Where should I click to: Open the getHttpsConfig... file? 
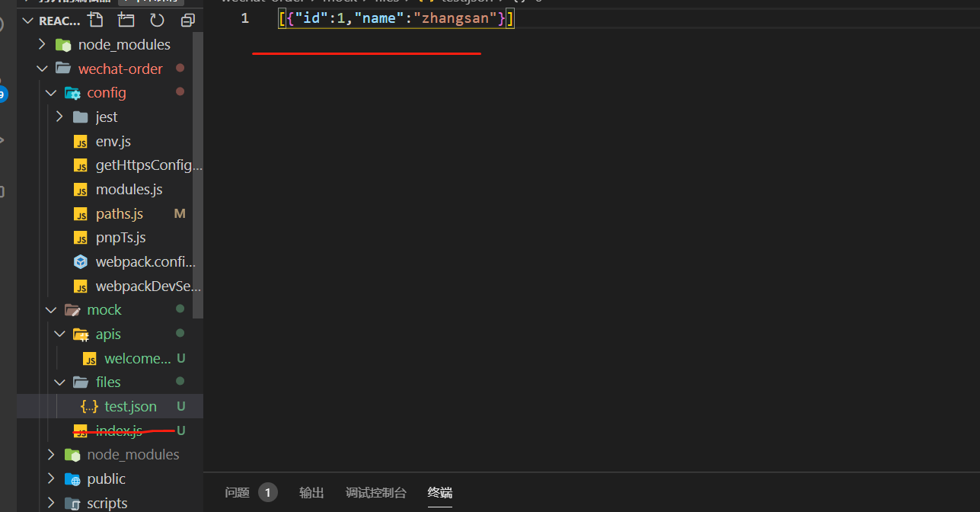pos(149,165)
